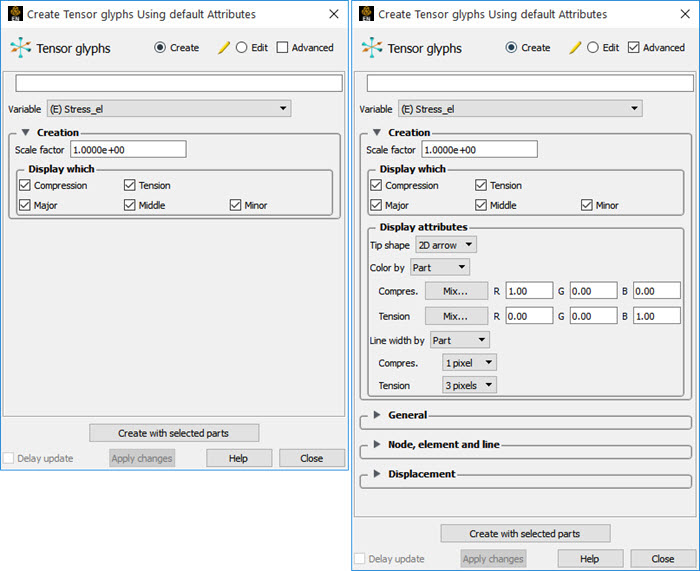Enable Advanced checkbox in left dialog
Screen dimensions: 700x571
(x=282, y=47)
